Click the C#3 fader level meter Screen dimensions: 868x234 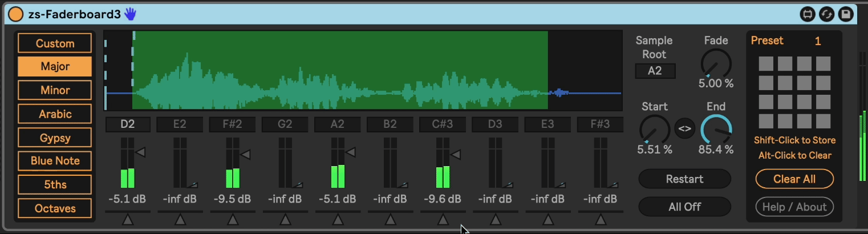pyautogui.click(x=443, y=163)
